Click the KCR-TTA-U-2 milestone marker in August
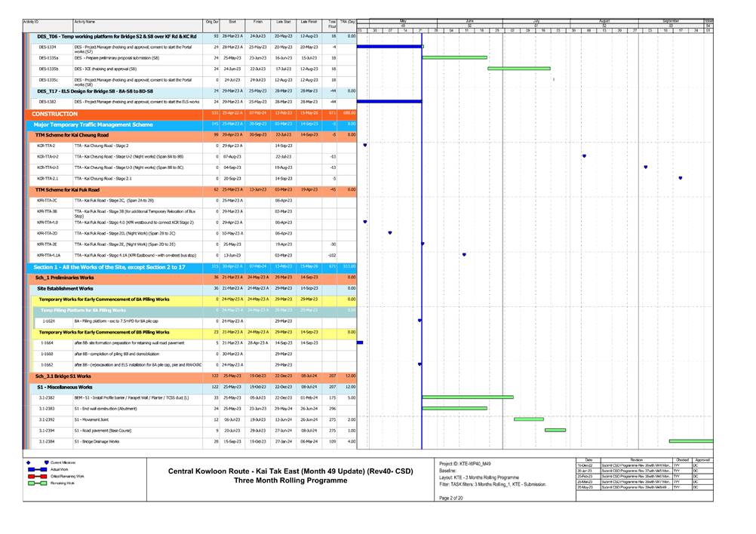Image resolution: width=756 pixels, height=534 pixels. 584,156
